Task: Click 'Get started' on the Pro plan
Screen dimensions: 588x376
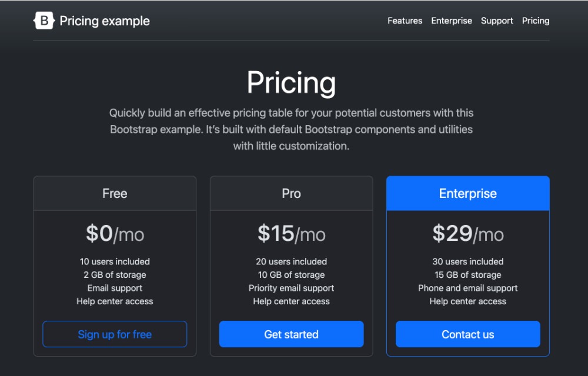Action: tap(291, 334)
